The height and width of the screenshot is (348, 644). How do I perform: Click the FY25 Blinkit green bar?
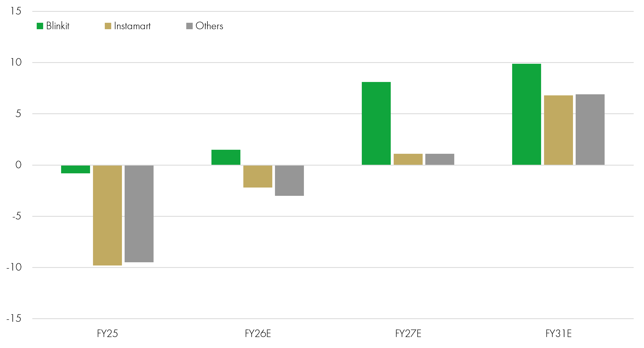tap(76, 169)
